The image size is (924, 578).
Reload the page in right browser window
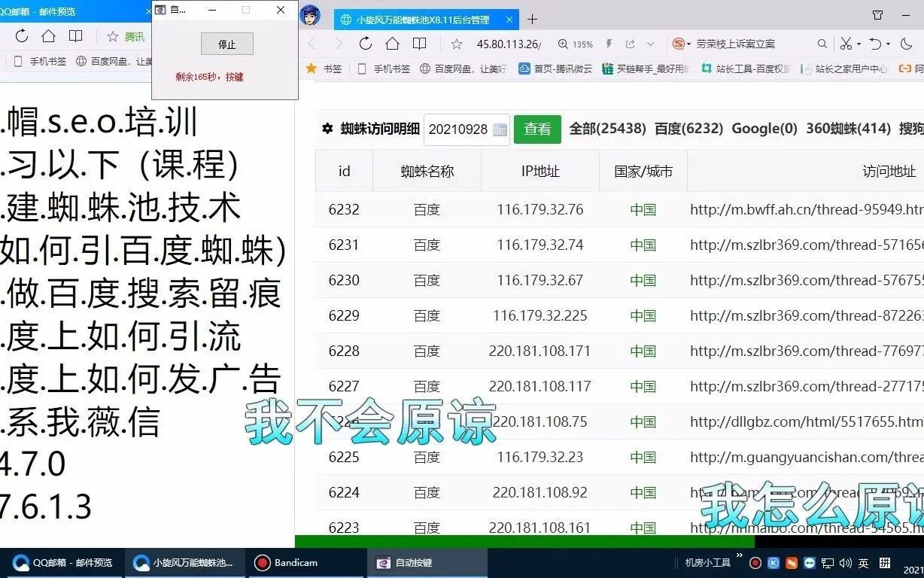click(365, 44)
